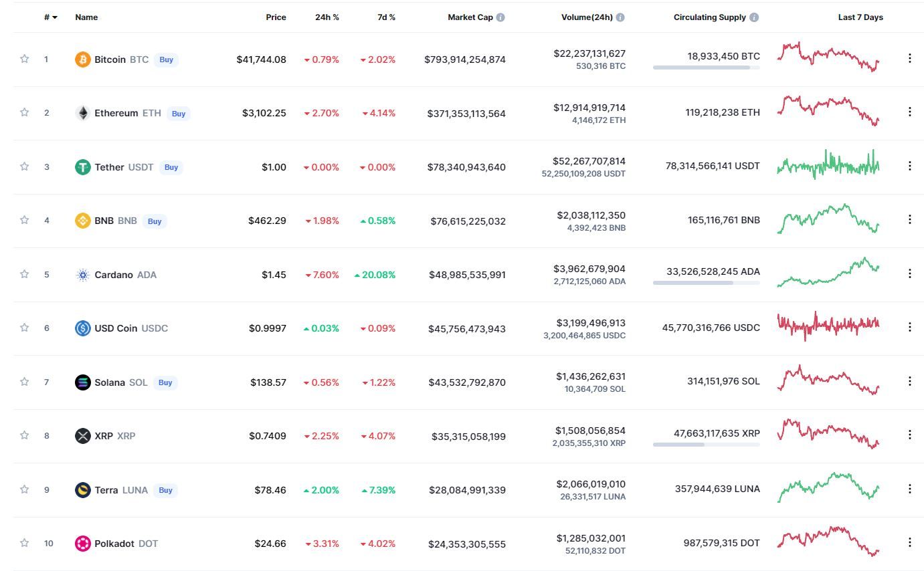The image size is (924, 571).
Task: Click the Ethereum coin logo
Action: (x=82, y=113)
